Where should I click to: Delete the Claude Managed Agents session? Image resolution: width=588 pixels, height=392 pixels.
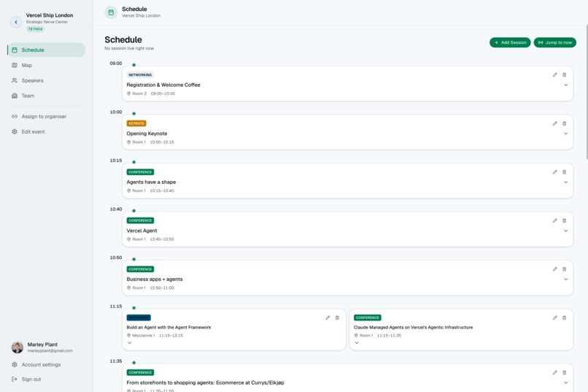coord(565,318)
